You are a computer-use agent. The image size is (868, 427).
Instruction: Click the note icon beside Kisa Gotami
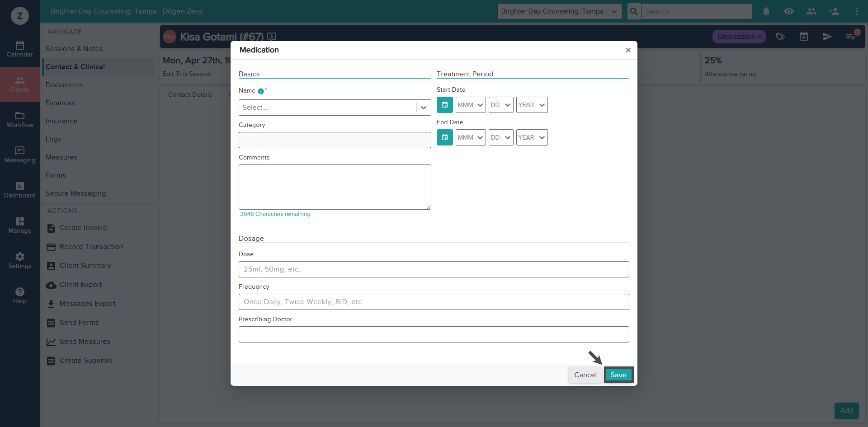272,37
